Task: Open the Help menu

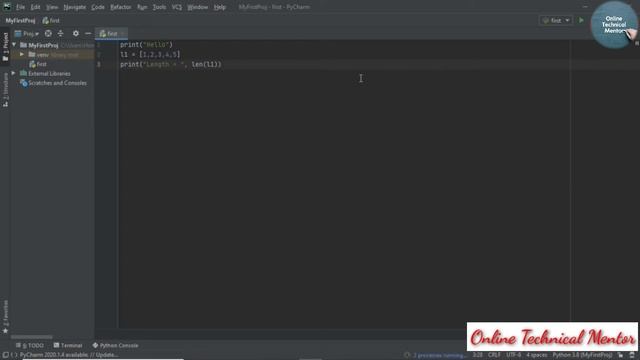Action: 220,7
